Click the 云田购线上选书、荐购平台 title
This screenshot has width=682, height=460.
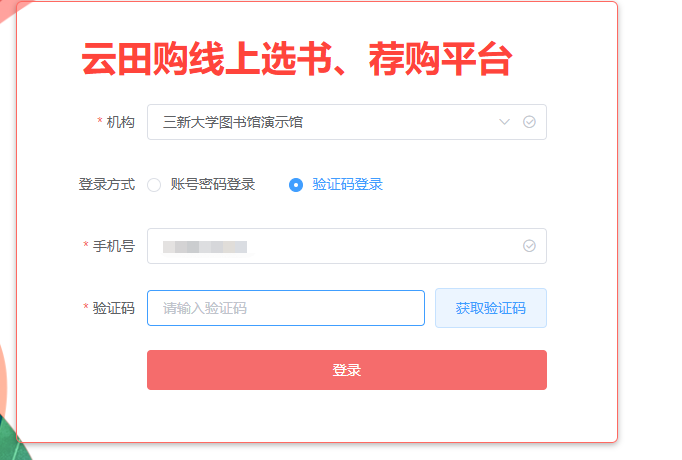tap(297, 60)
